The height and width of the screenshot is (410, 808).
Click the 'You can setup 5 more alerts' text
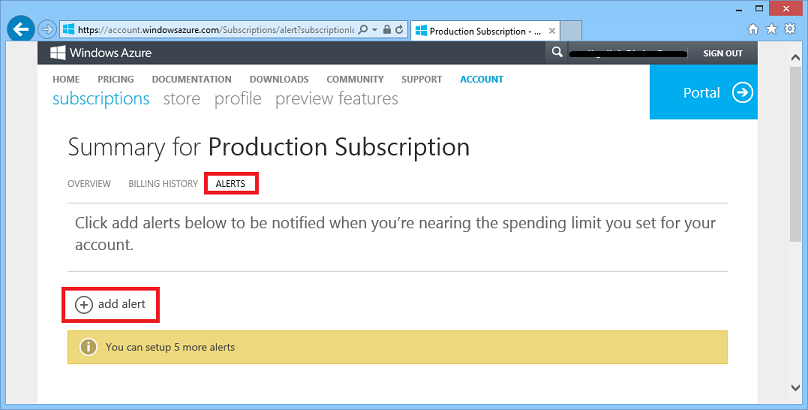(x=170, y=347)
